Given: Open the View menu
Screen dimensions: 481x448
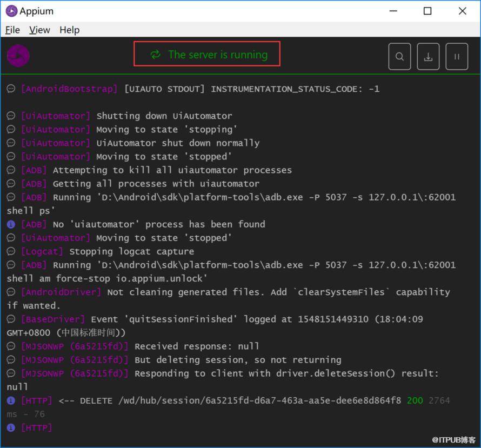Looking at the screenshot, I should (39, 30).
